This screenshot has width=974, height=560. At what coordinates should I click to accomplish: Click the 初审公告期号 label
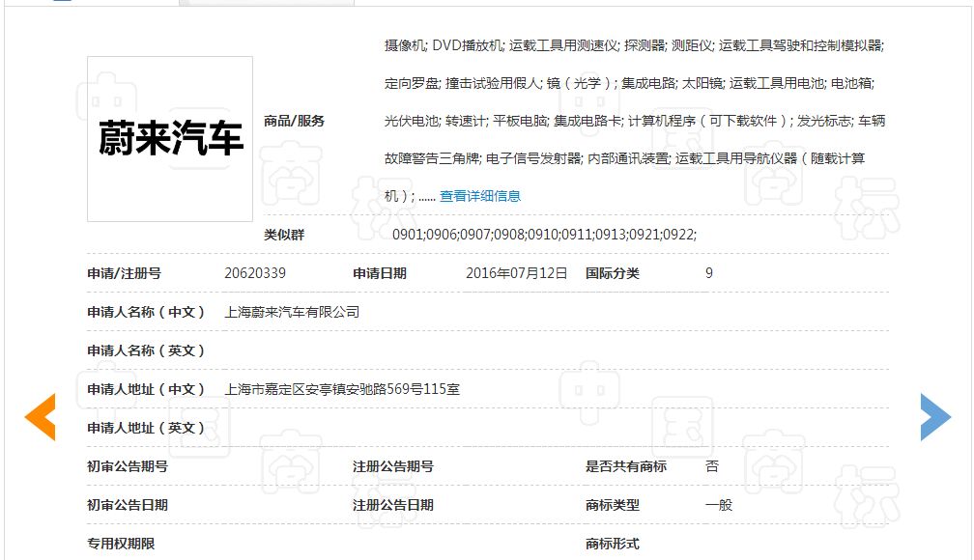(128, 466)
